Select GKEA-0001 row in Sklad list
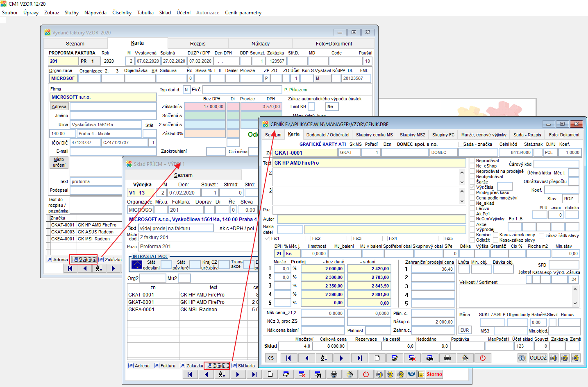 tap(193, 310)
